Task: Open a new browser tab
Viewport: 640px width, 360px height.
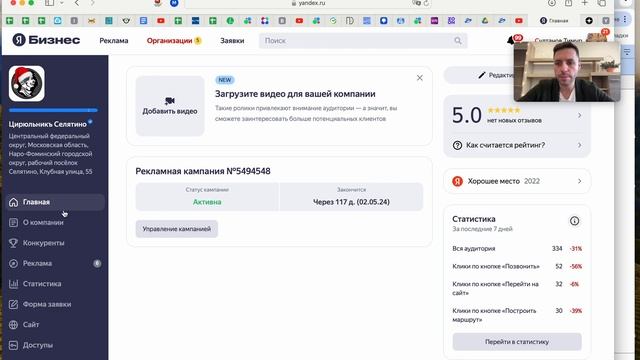Action: coord(584,3)
